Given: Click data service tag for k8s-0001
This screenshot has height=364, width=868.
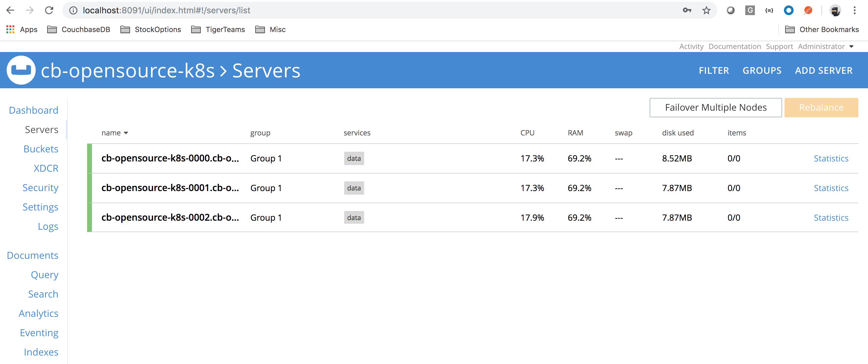Looking at the screenshot, I should point(354,188).
